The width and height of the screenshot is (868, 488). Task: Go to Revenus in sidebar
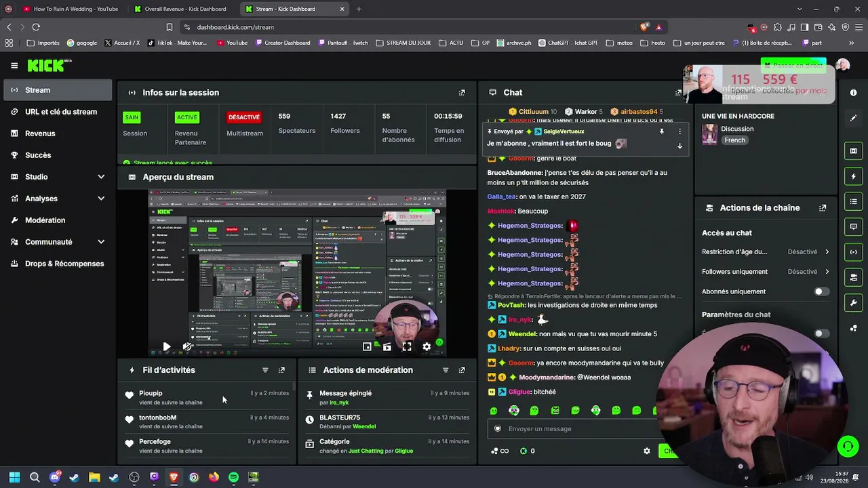58,134
